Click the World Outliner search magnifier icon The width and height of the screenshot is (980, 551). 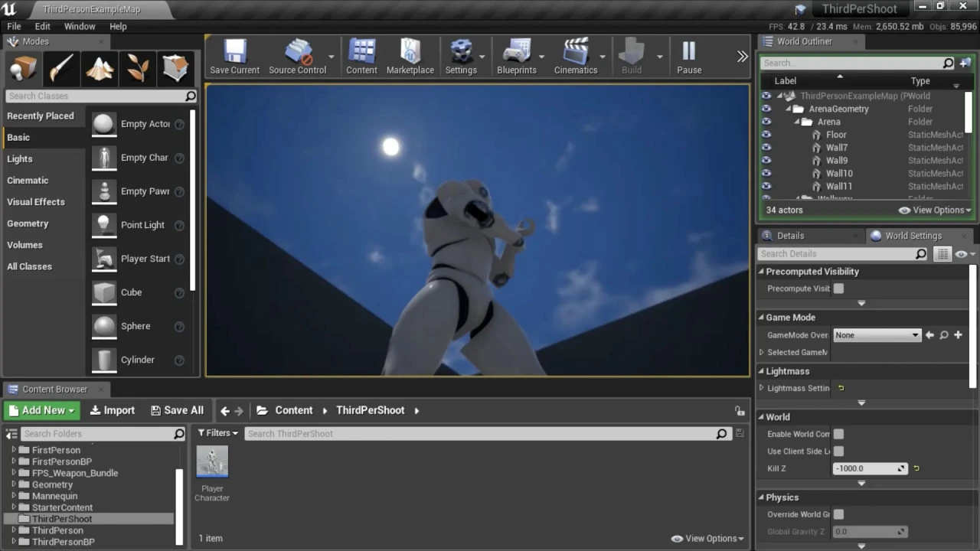tap(948, 63)
